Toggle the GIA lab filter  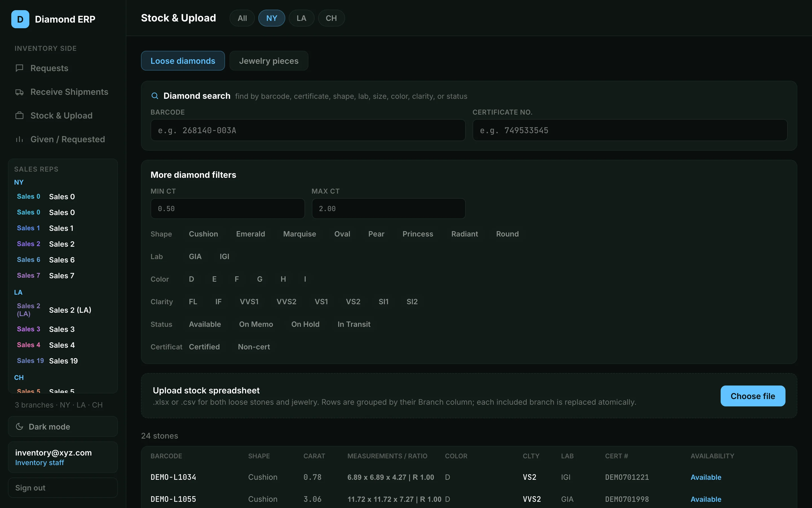(x=195, y=256)
